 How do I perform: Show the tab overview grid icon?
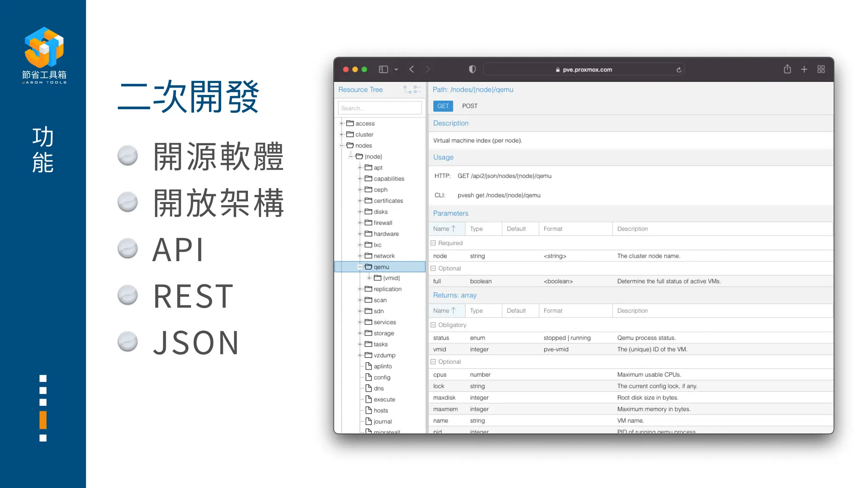tap(821, 69)
